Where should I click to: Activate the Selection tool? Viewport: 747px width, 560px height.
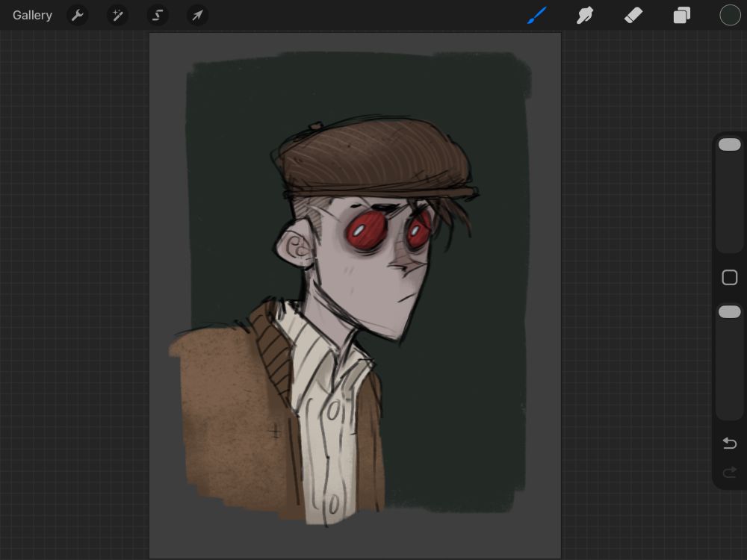(158, 15)
